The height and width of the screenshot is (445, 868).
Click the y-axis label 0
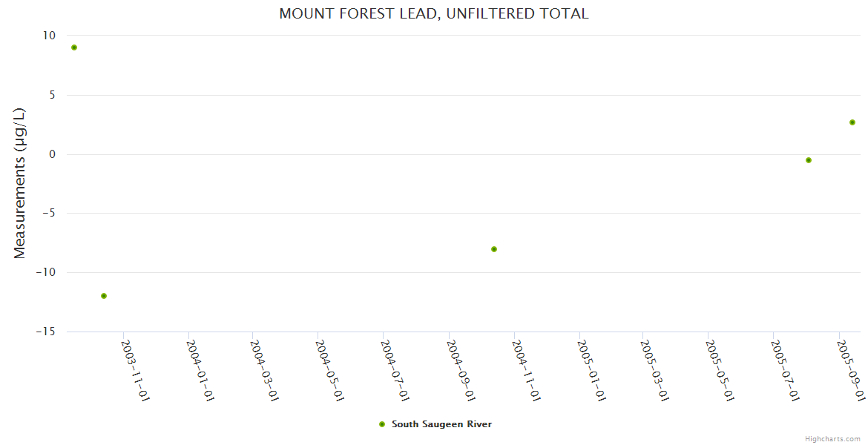52,154
